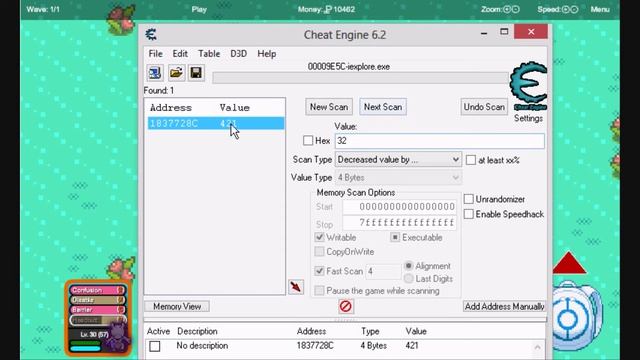Open the Help menu
The height and width of the screenshot is (360, 640).
(267, 54)
